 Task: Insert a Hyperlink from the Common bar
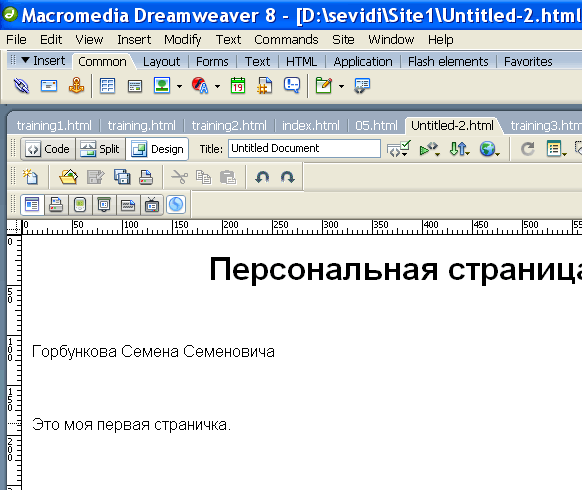coord(21,86)
